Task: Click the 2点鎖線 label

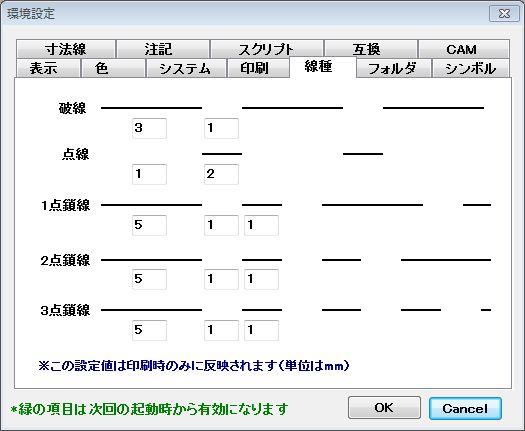Action: (65, 260)
